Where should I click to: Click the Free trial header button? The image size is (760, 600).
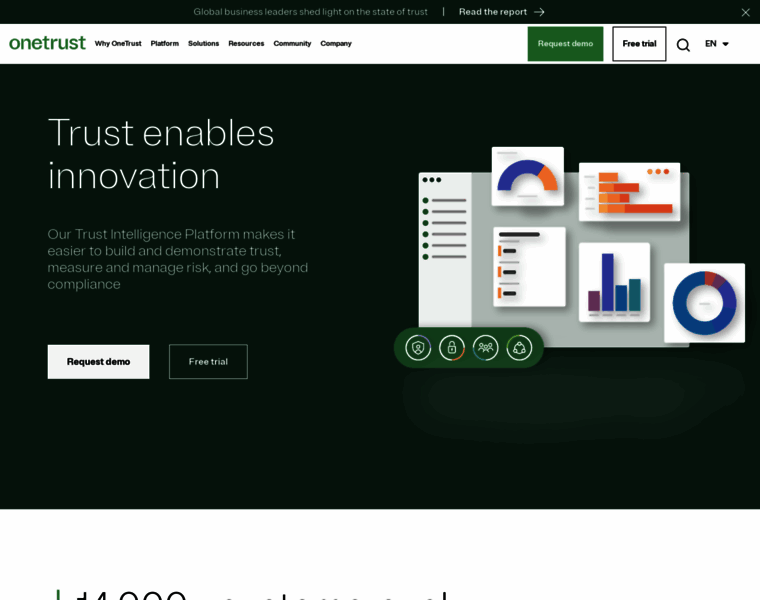point(639,44)
